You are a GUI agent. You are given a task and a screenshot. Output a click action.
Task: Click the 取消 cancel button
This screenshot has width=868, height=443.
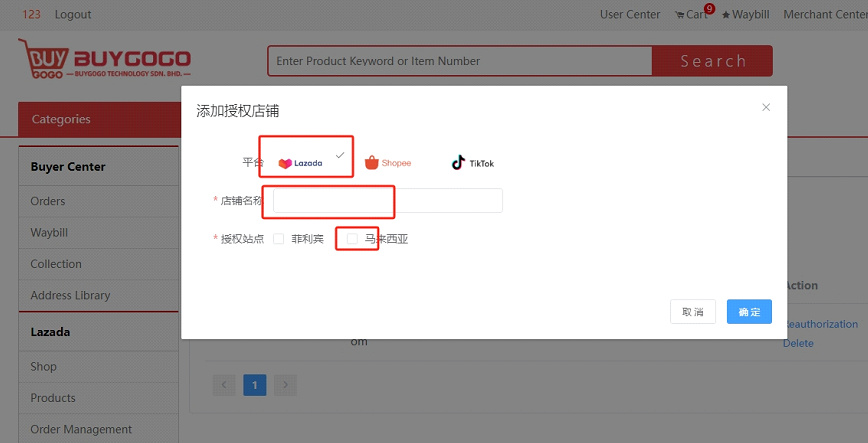tap(693, 312)
